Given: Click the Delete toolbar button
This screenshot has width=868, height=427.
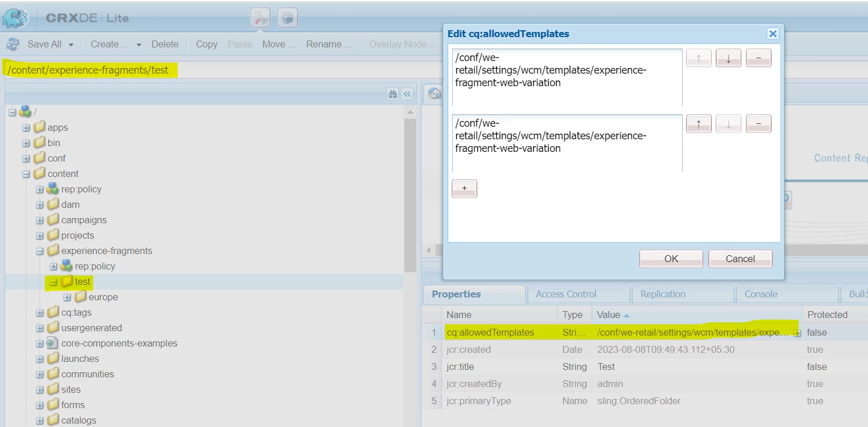Looking at the screenshot, I should coord(165,44).
